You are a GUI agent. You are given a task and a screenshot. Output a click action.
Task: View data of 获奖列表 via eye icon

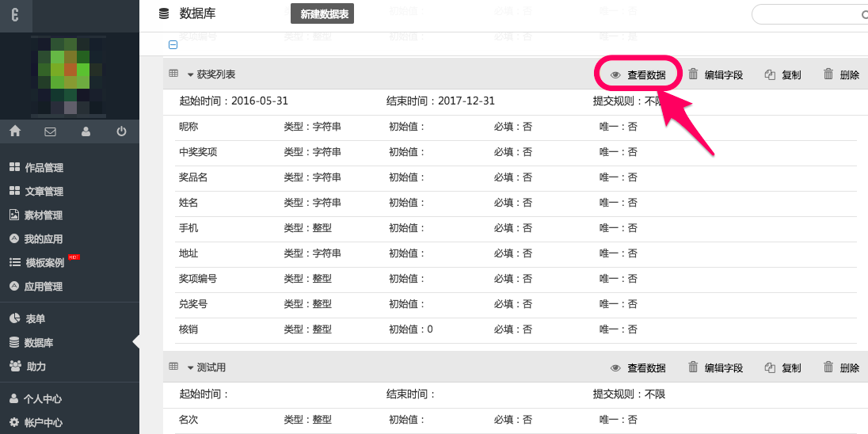[x=615, y=75]
